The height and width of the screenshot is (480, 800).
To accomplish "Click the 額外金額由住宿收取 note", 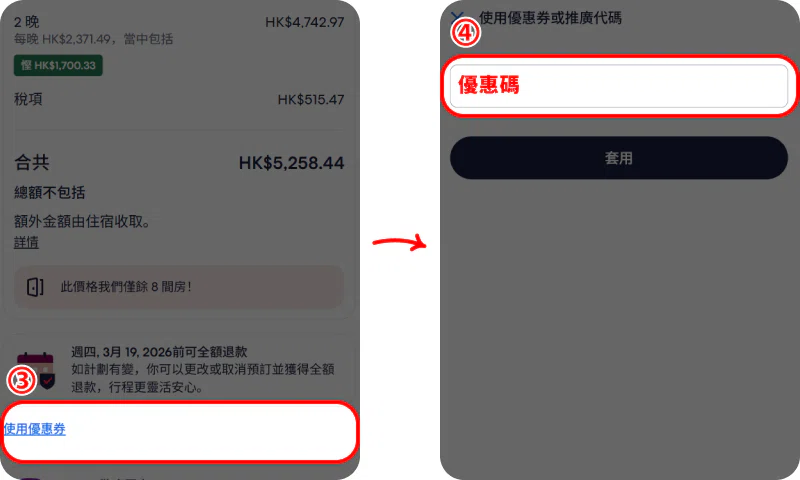I will coord(82,221).
